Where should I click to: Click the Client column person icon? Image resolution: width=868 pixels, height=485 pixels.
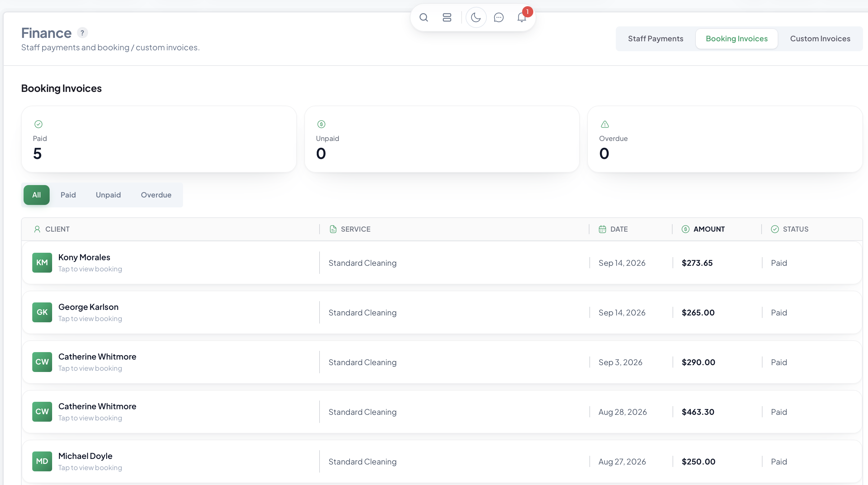coord(37,229)
